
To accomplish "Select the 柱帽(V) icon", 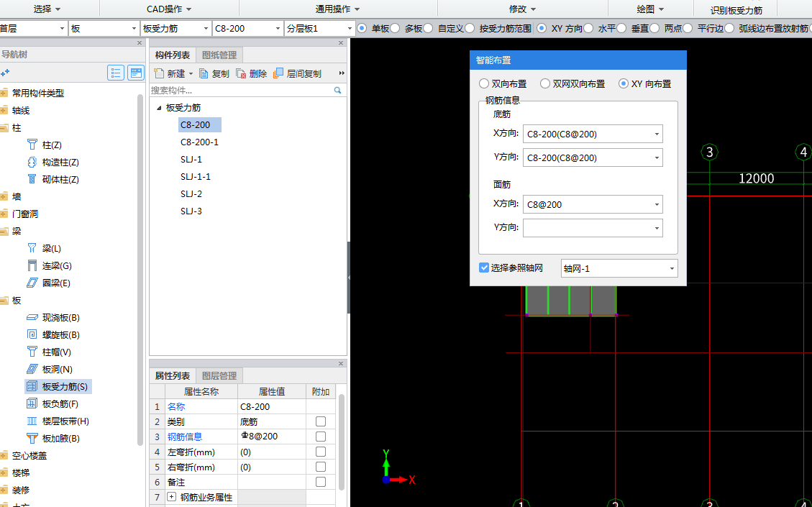I will 32,352.
